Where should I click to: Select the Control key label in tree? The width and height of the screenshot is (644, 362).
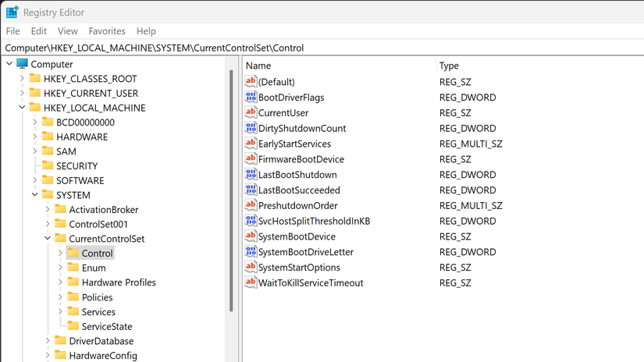[97, 254]
